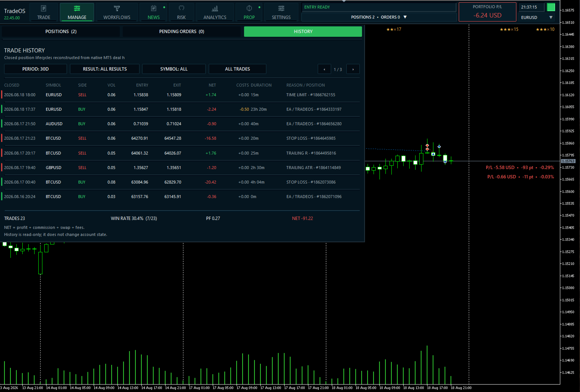
Task: Toggle the Period 30D filter
Action: [35, 69]
